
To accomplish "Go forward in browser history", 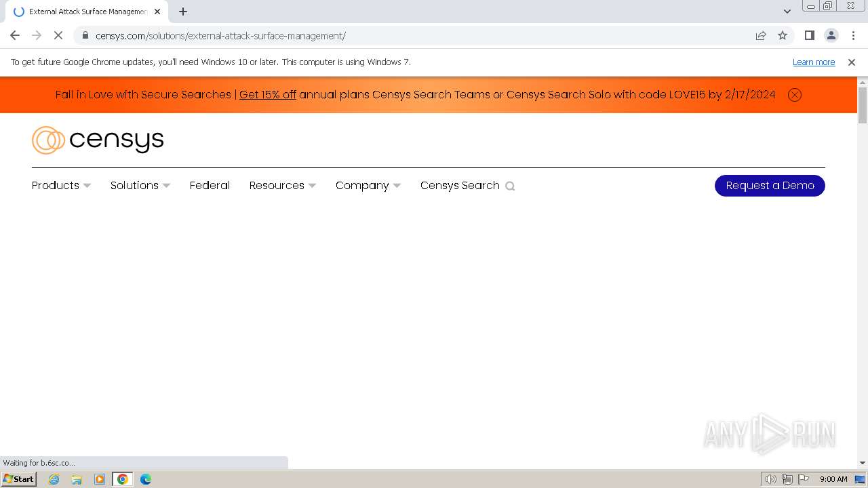I will (37, 35).
